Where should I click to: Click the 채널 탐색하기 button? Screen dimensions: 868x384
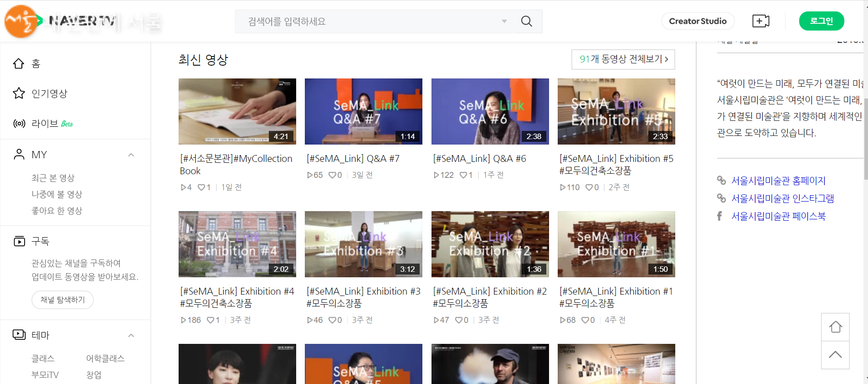click(x=62, y=300)
